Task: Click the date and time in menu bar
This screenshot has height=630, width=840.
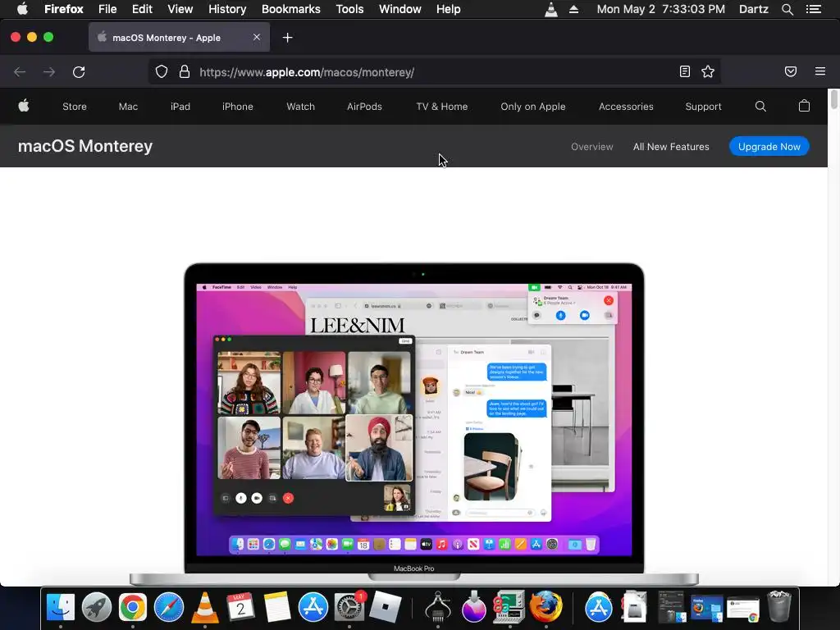Action: click(660, 9)
